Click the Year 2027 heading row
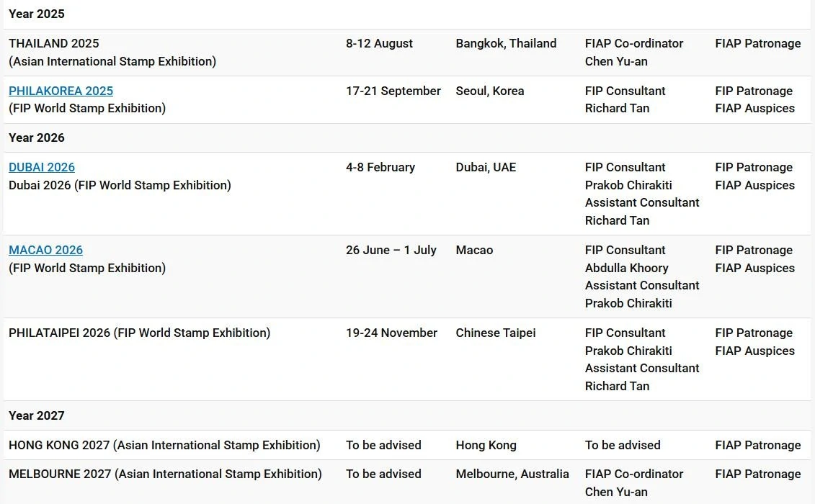Image resolution: width=815 pixels, height=504 pixels. [406, 415]
